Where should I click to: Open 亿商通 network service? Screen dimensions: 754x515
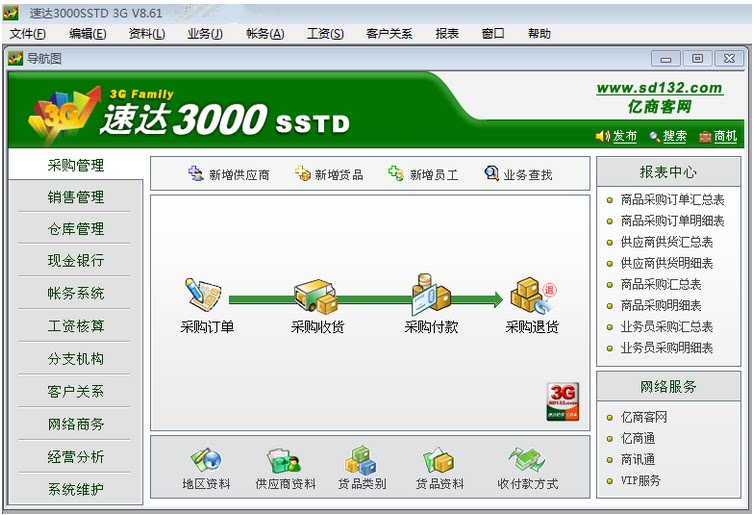(x=638, y=438)
